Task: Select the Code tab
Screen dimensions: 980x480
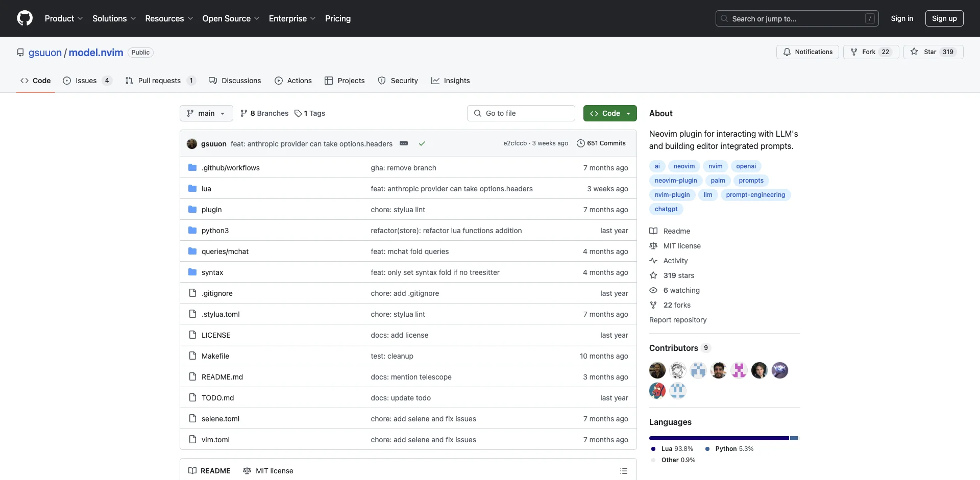Action: tap(35, 81)
